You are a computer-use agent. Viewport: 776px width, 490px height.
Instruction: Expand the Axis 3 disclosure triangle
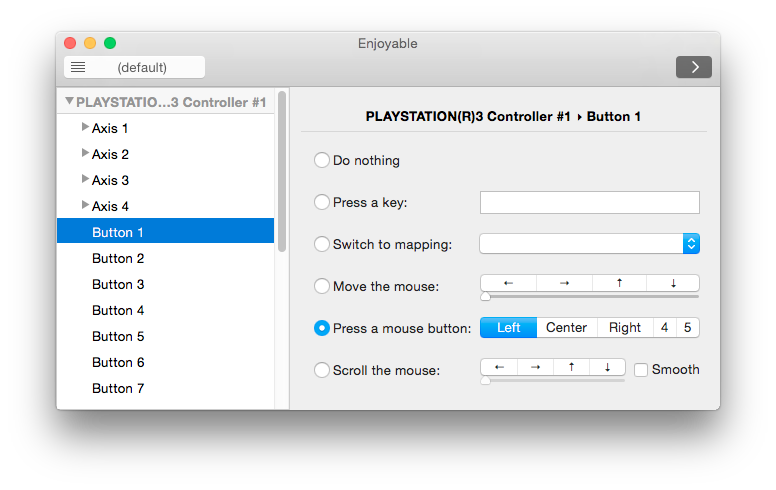click(x=85, y=179)
